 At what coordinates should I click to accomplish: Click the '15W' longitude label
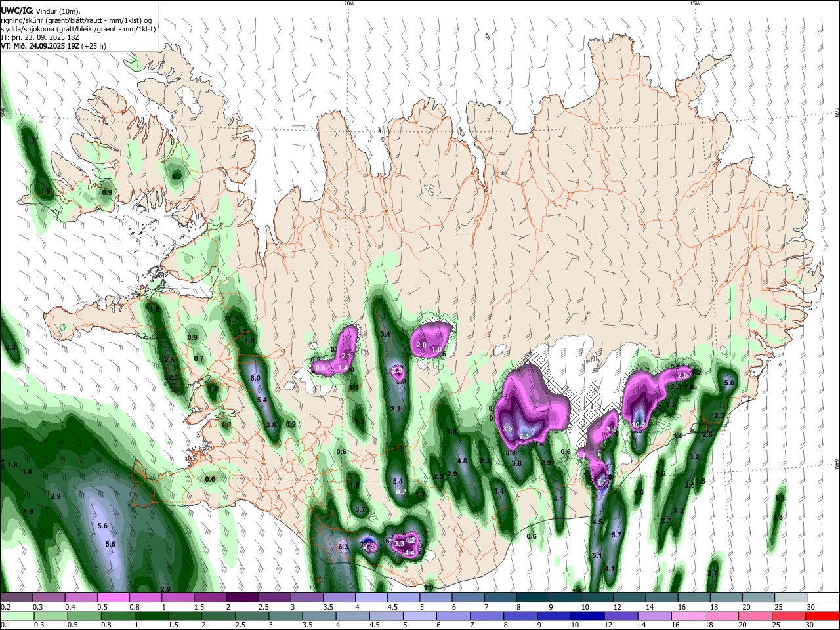695,3
